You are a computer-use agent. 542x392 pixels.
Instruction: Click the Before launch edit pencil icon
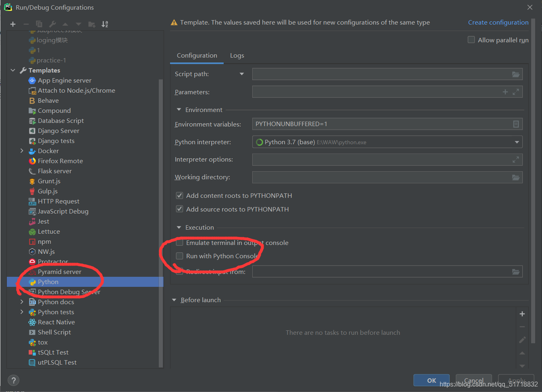[522, 340]
